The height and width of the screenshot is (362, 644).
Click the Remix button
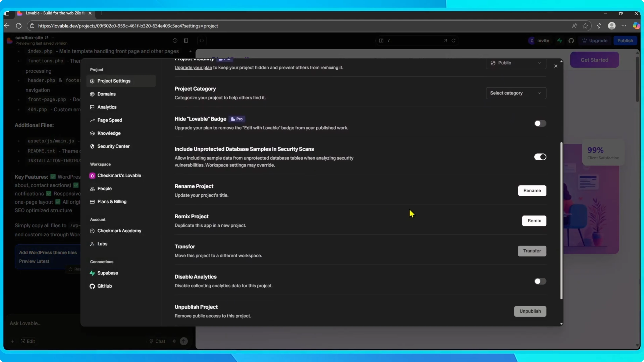coord(534,221)
